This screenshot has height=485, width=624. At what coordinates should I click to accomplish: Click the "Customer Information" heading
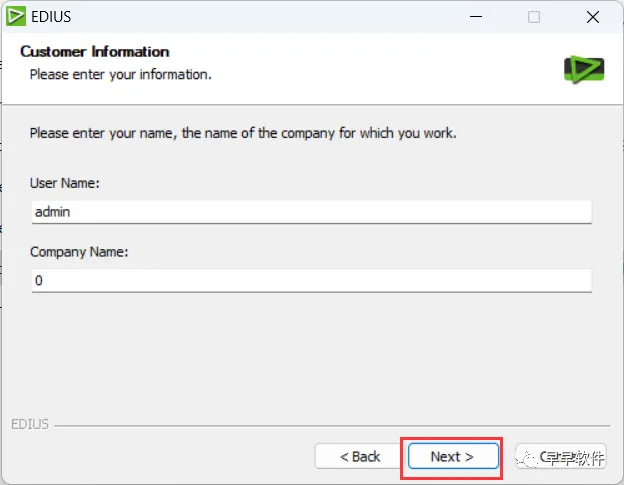[x=95, y=52]
